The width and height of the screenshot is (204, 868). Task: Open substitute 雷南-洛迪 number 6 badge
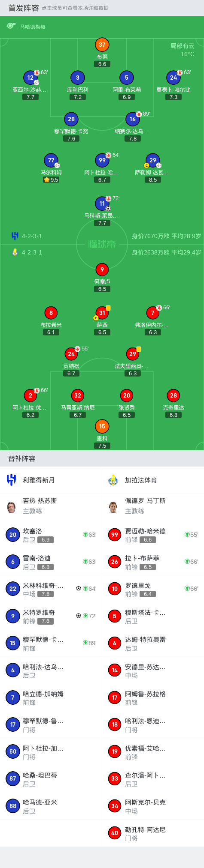tap(13, 562)
